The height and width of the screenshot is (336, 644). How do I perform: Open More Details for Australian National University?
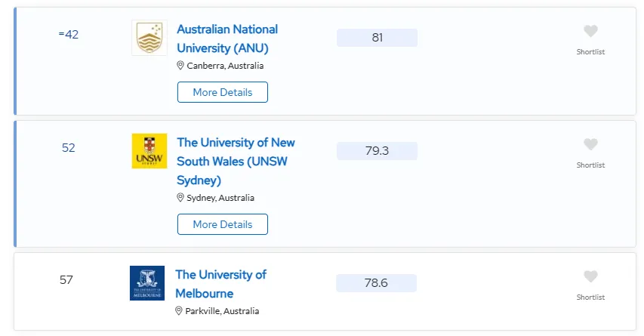coord(223,92)
